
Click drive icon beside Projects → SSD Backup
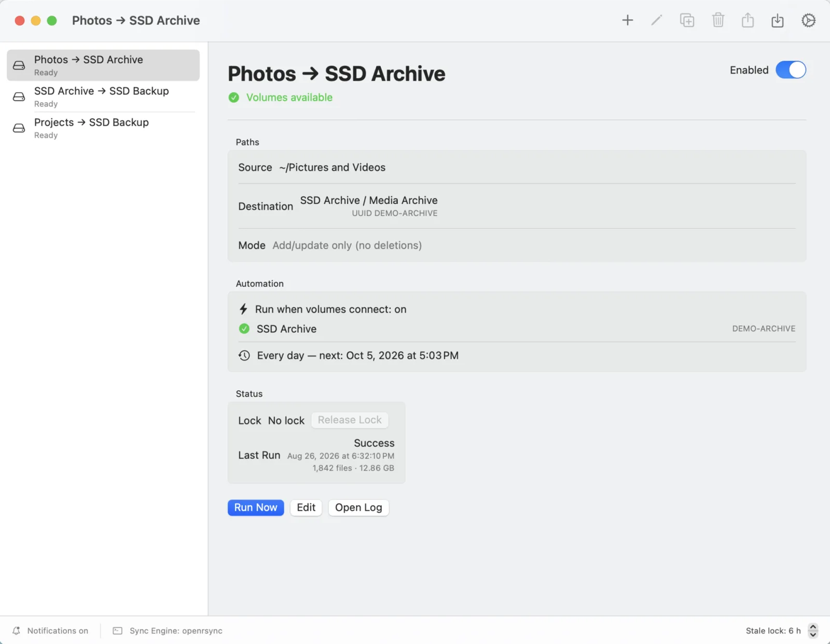click(19, 128)
